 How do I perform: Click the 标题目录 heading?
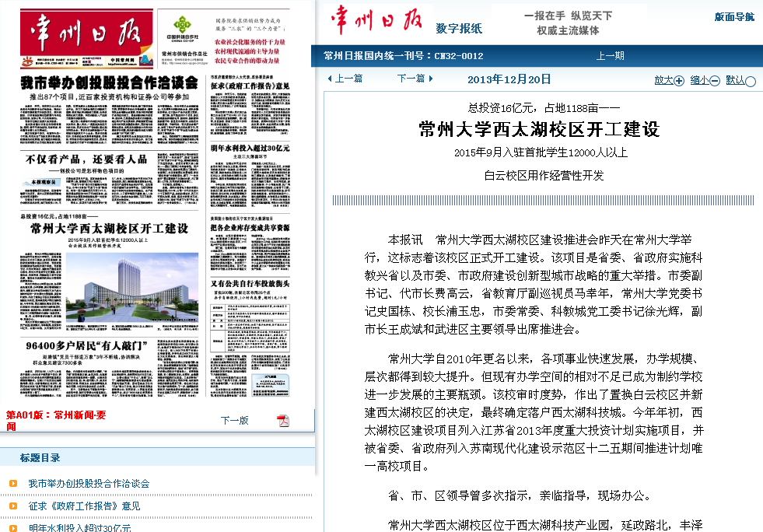[40, 457]
